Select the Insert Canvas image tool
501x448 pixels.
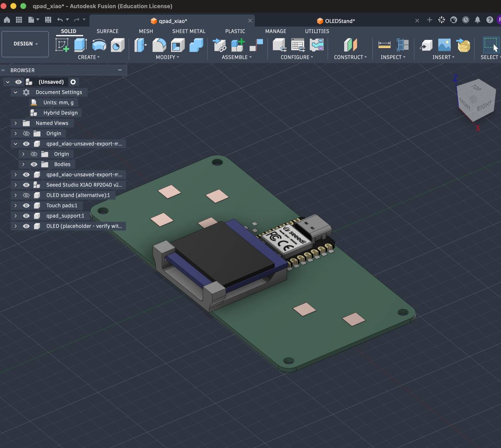(x=444, y=45)
